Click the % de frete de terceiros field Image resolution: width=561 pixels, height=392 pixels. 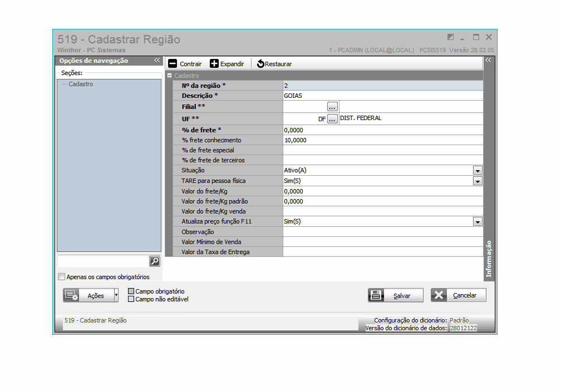383,160
